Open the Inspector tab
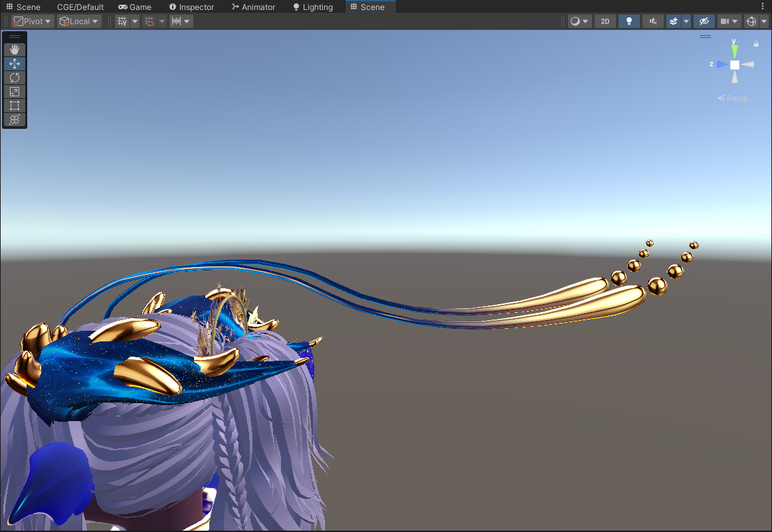This screenshot has height=532, width=772. coord(191,7)
